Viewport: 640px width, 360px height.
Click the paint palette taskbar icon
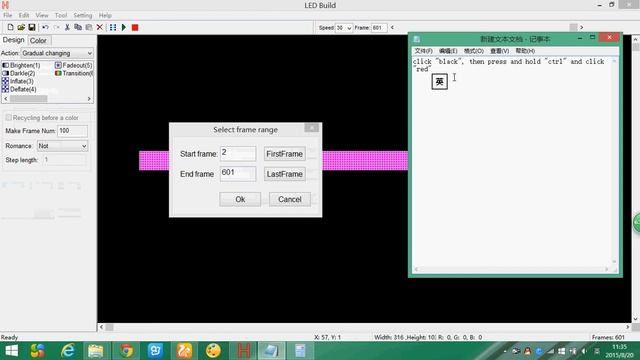(213, 351)
